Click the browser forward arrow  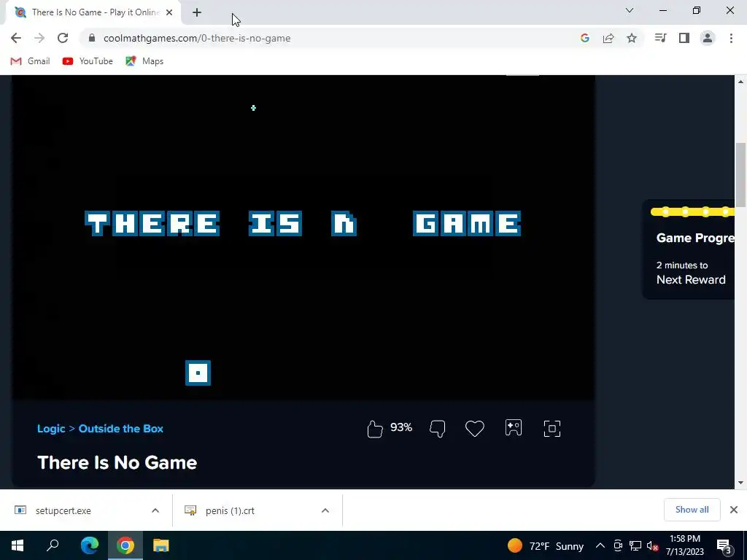[39, 38]
